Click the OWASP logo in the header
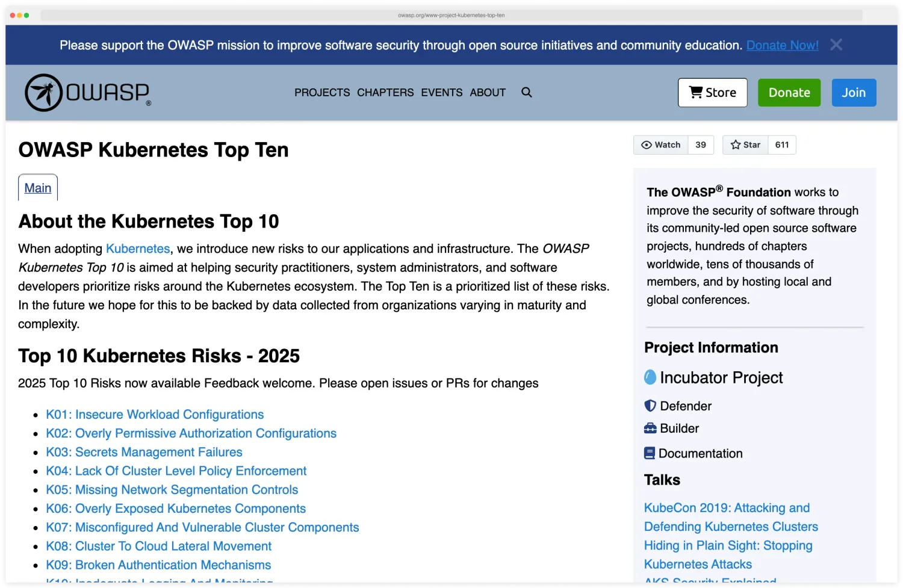 pos(88,93)
